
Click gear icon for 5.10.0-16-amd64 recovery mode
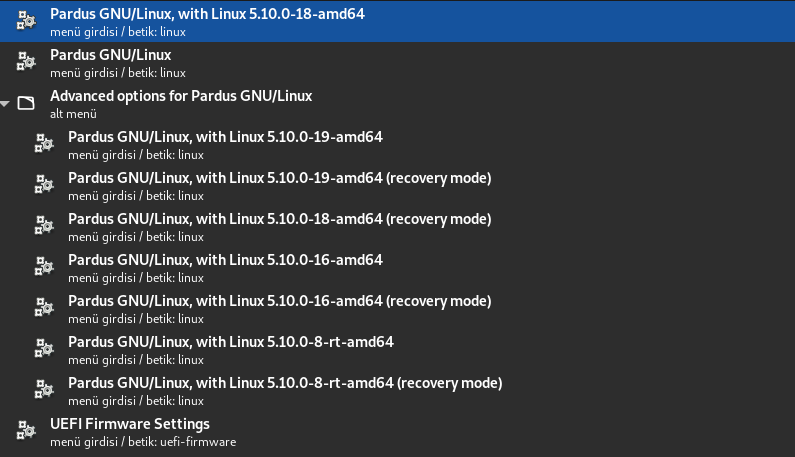coord(44,308)
